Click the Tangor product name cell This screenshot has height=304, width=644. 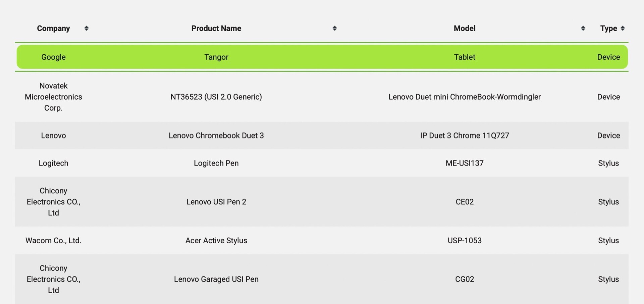pyautogui.click(x=216, y=57)
